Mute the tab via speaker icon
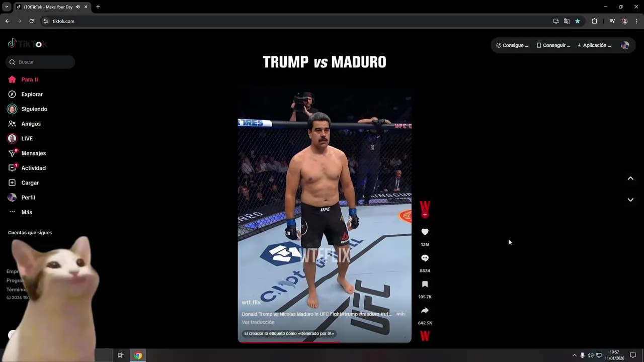The image size is (644, 362). click(77, 7)
